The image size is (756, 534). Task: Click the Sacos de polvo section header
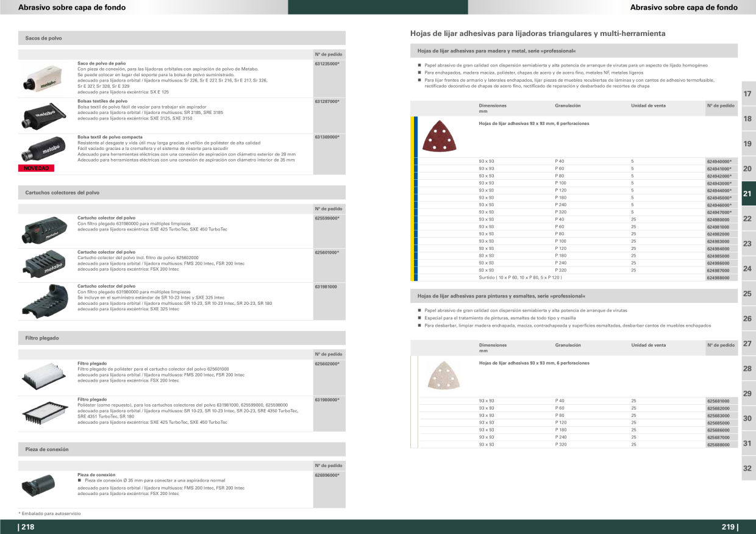(x=182, y=38)
